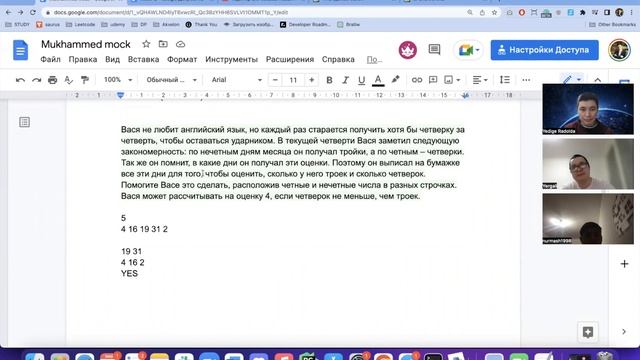Toggle italic formatting
The width and height of the screenshot is (640, 360).
(x=345, y=80)
